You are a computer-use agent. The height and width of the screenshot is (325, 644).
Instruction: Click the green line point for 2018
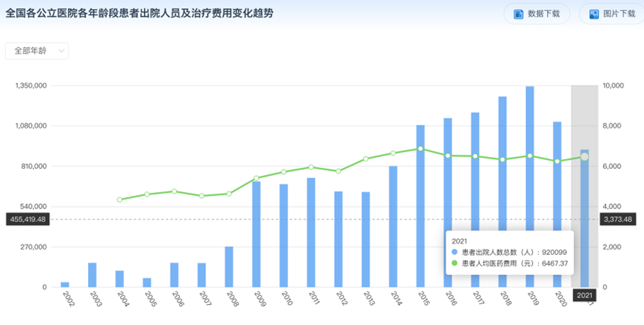click(503, 160)
